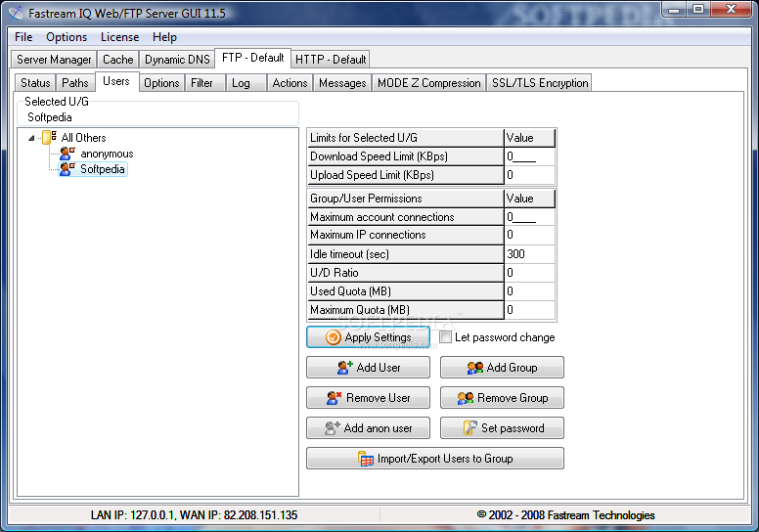
Task: Select the HTTP - Default tab
Action: click(331, 60)
